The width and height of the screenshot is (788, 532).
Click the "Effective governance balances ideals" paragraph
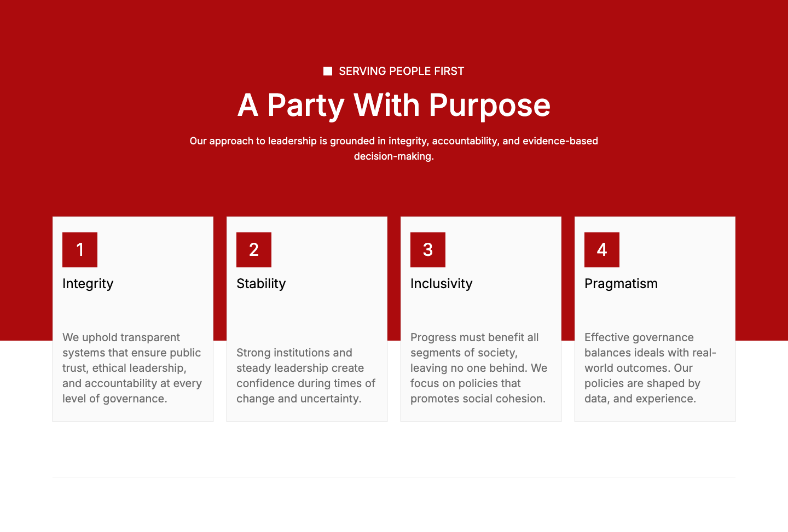[650, 368]
